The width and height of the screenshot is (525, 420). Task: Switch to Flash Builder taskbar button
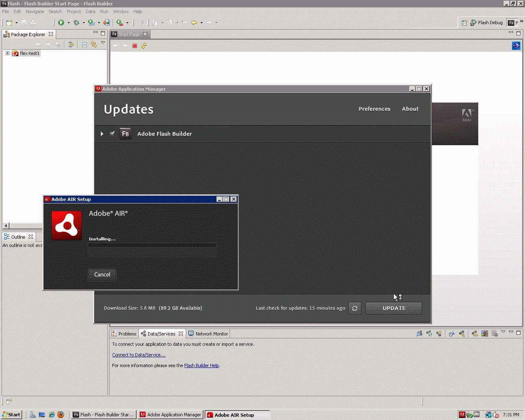(103, 415)
